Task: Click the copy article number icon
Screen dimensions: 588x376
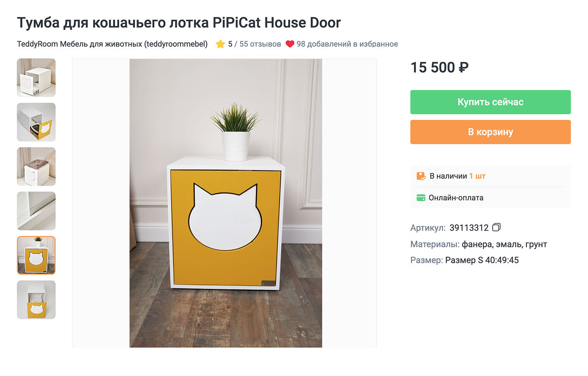Action: 496,227
